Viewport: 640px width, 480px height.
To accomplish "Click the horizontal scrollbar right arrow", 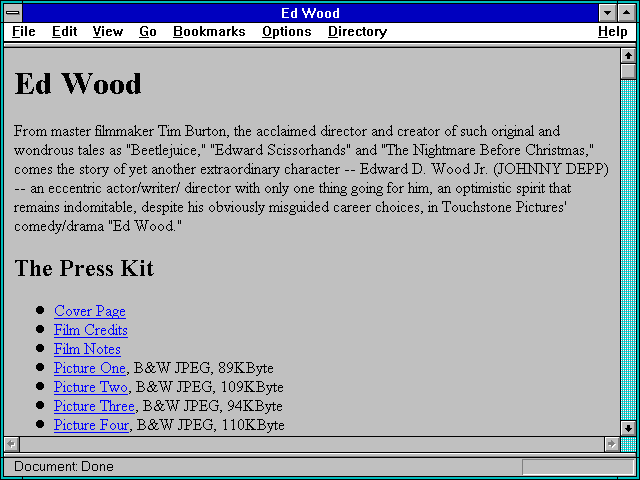I will point(611,444).
